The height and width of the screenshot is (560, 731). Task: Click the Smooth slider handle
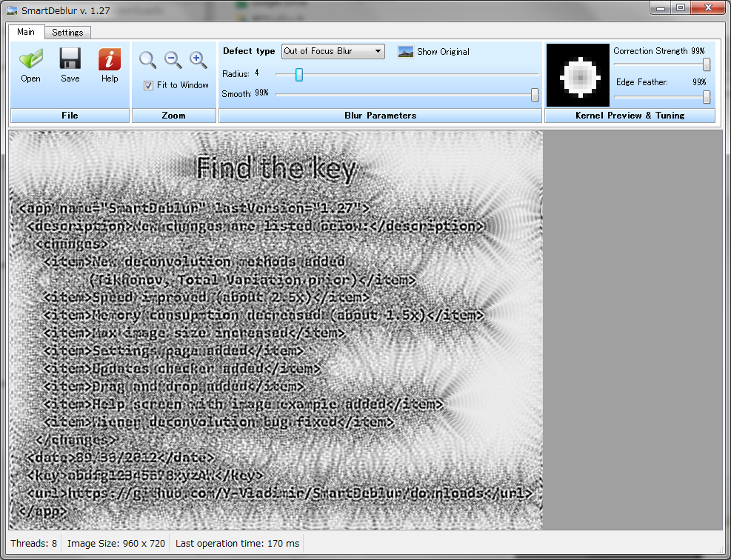tap(535, 95)
